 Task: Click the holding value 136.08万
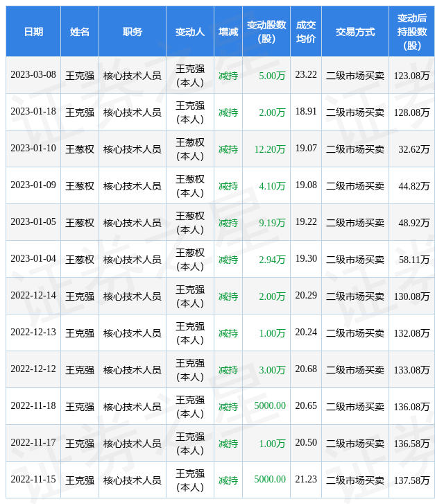(x=411, y=407)
